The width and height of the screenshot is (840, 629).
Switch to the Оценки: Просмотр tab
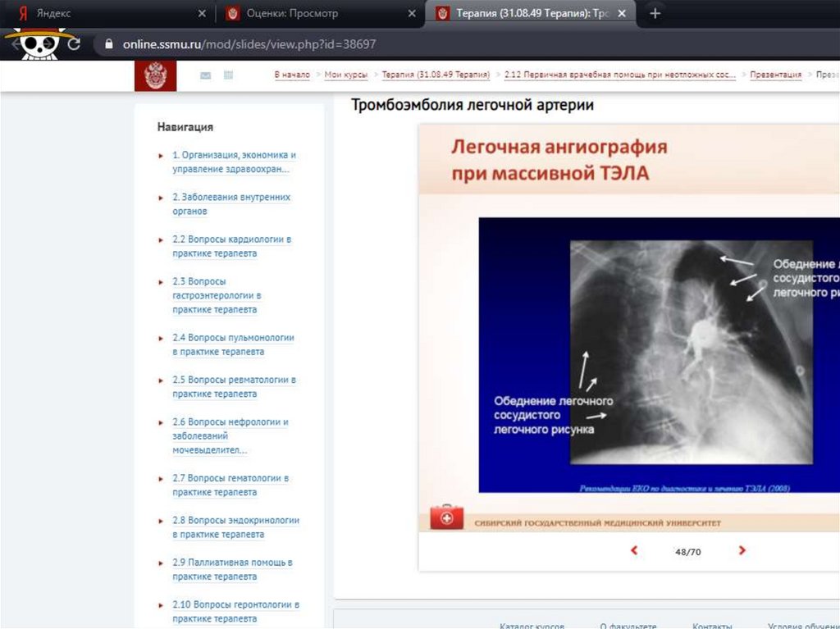tap(319, 13)
